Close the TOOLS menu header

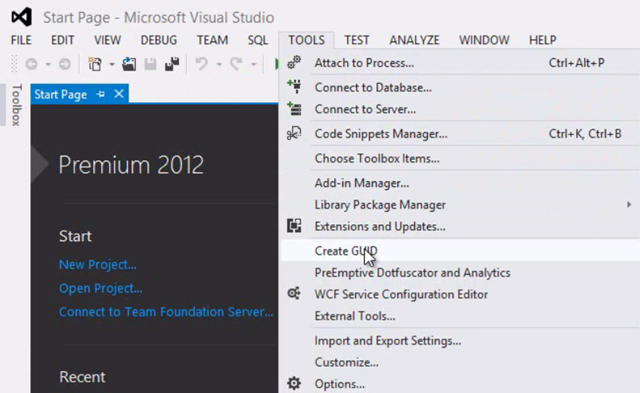[x=307, y=40]
